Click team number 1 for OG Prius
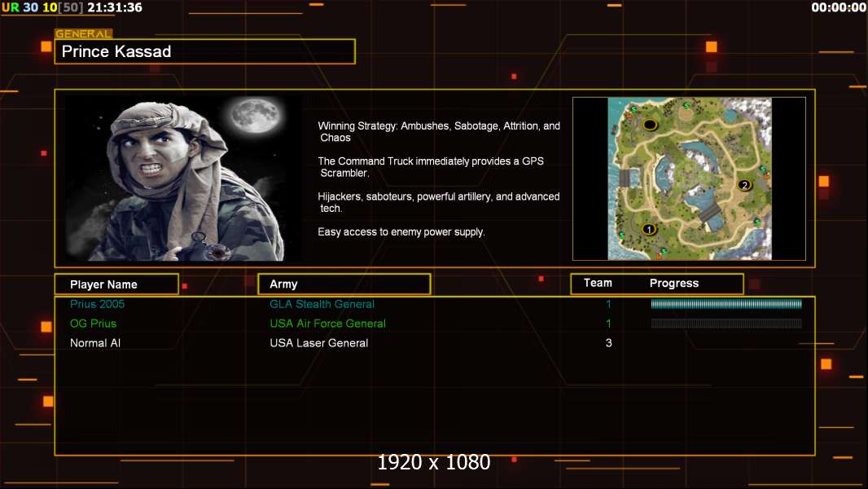Viewport: 868px width, 489px height. (608, 324)
